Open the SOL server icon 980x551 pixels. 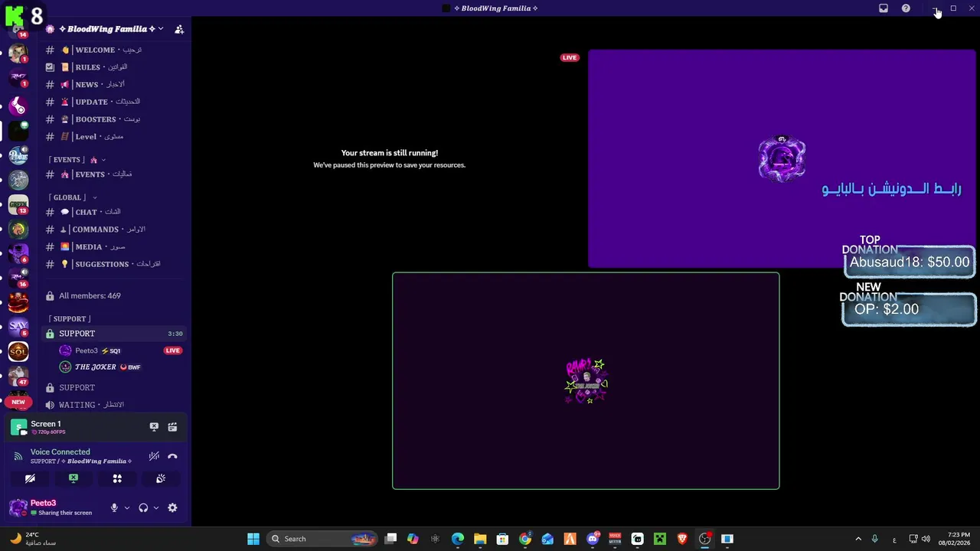point(18,351)
